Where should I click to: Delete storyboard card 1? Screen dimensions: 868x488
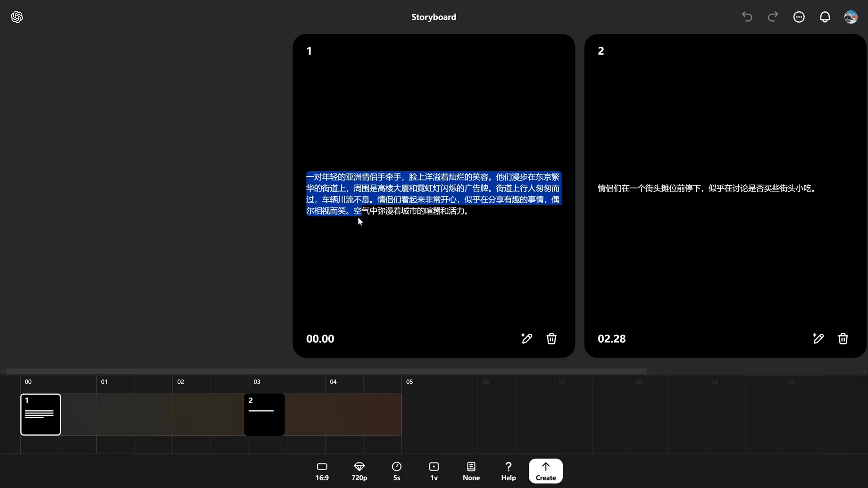coord(551,339)
